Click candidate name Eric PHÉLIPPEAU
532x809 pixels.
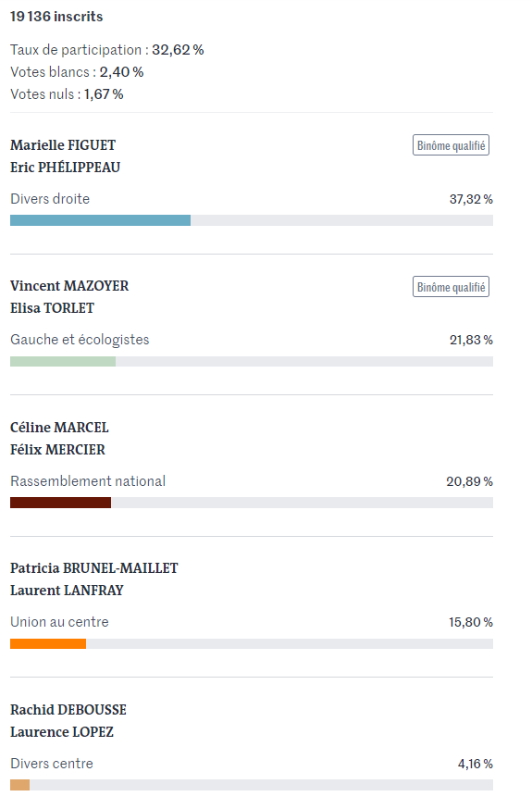[66, 168]
